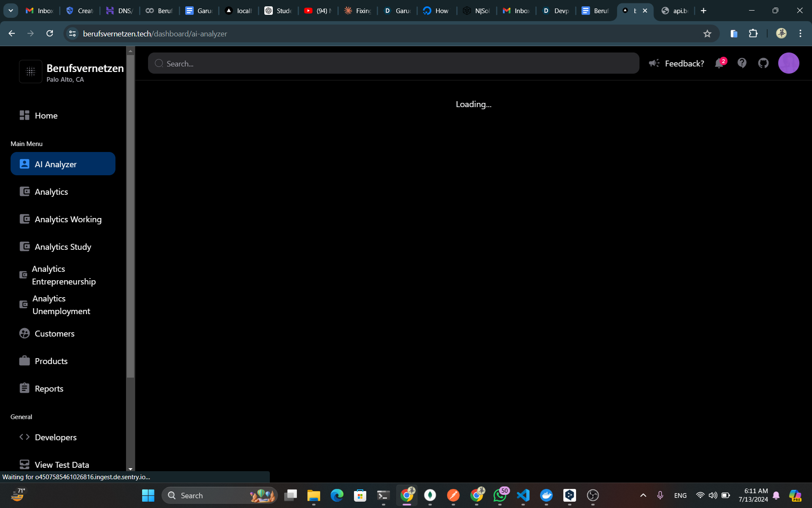812x508 pixels.
Task: Bookmark page with the star icon
Action: 707,33
